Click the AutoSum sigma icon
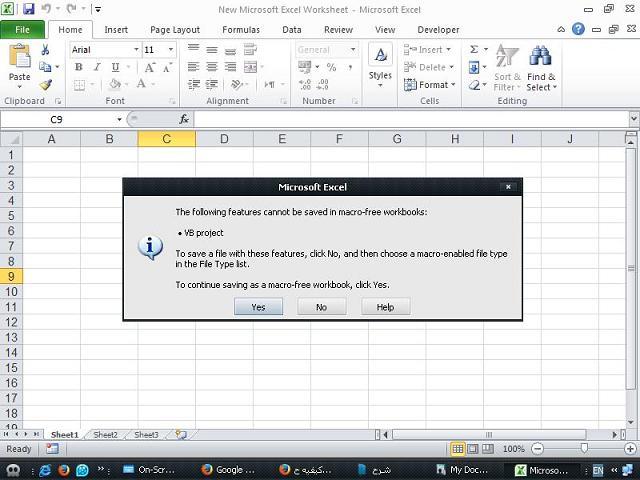This screenshot has width=640, height=480. (x=473, y=50)
